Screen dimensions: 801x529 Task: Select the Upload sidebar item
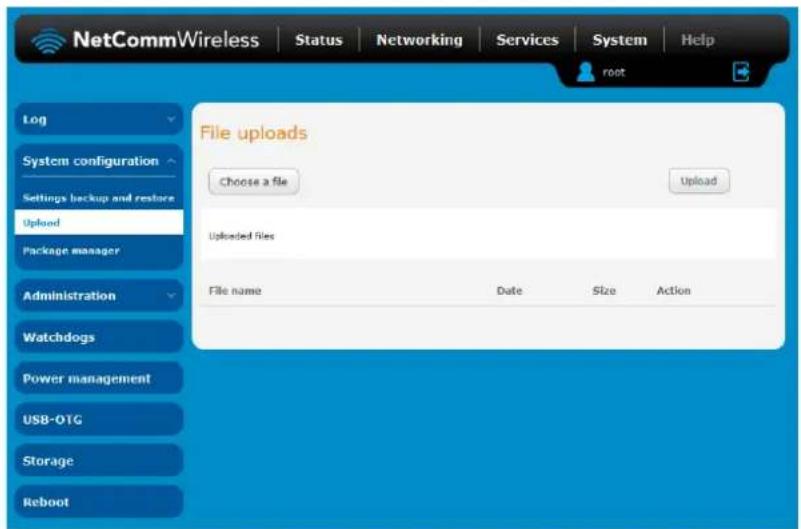coord(99,223)
